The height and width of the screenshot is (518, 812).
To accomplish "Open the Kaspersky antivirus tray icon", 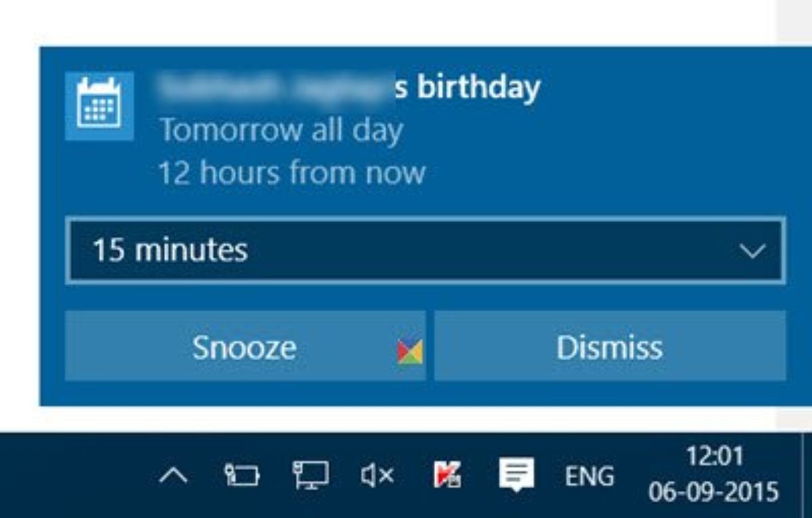I will (447, 475).
